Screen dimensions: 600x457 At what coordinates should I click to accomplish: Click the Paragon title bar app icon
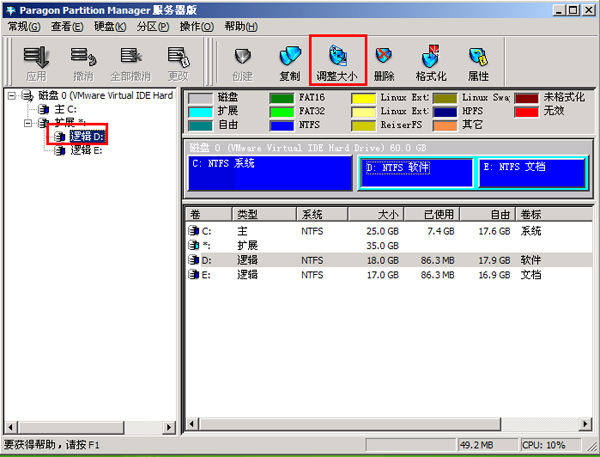[10, 10]
